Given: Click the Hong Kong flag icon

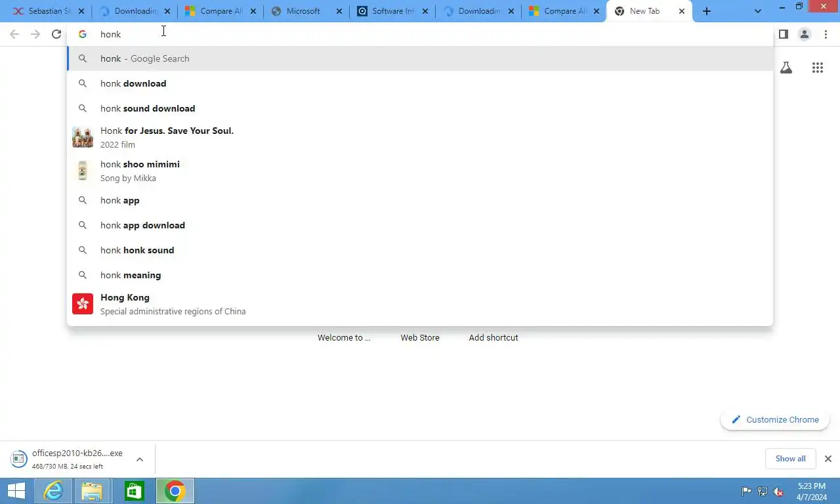Looking at the screenshot, I should (x=83, y=304).
